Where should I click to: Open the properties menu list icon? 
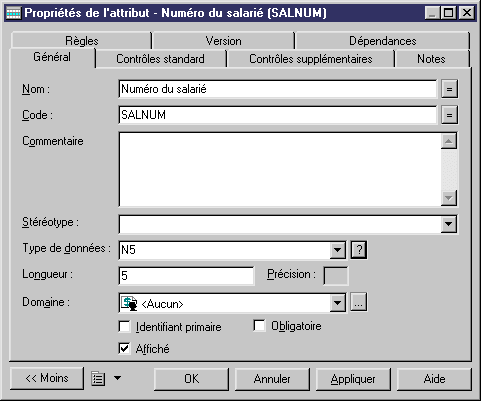[x=98, y=379]
